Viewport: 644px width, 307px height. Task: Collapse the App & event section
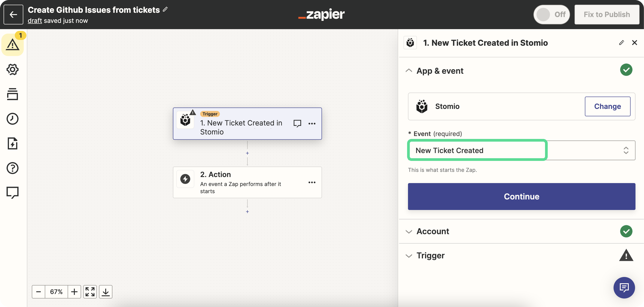409,71
